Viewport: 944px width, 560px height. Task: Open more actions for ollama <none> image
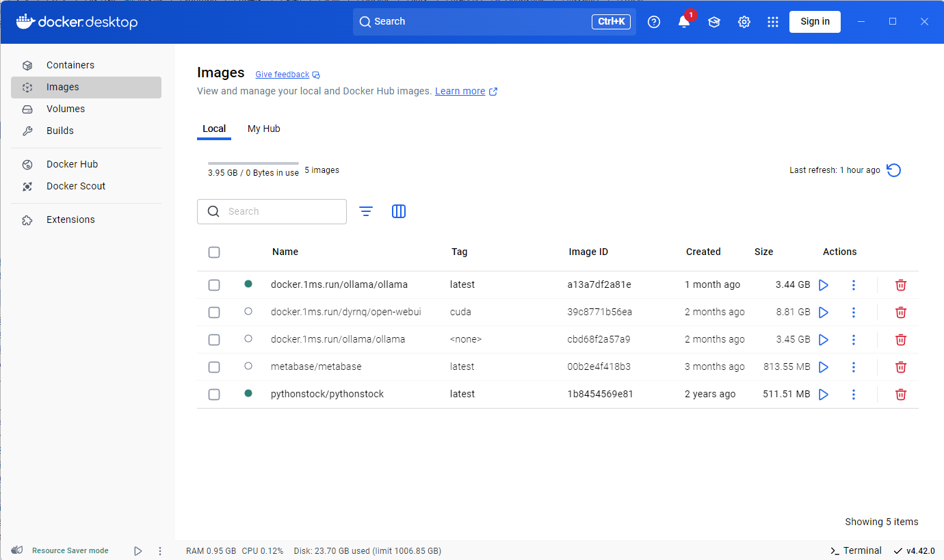854,340
